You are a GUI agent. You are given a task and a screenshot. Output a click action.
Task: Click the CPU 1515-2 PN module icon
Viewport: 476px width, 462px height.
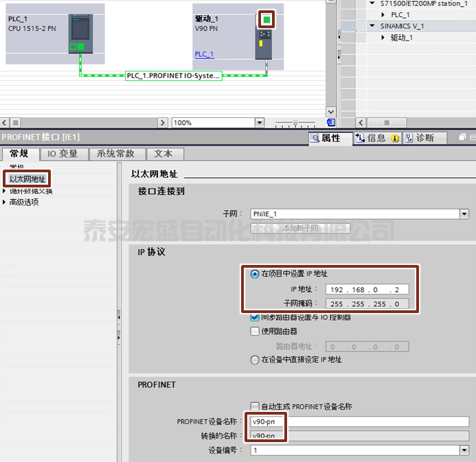click(x=80, y=34)
